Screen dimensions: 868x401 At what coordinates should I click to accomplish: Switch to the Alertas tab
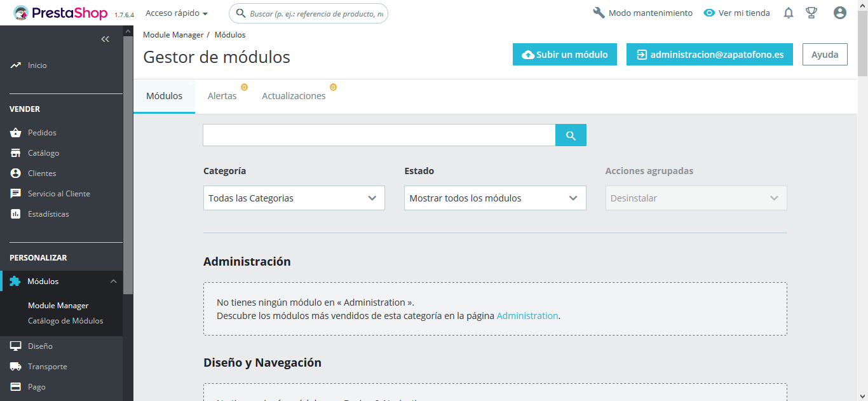pyautogui.click(x=222, y=96)
